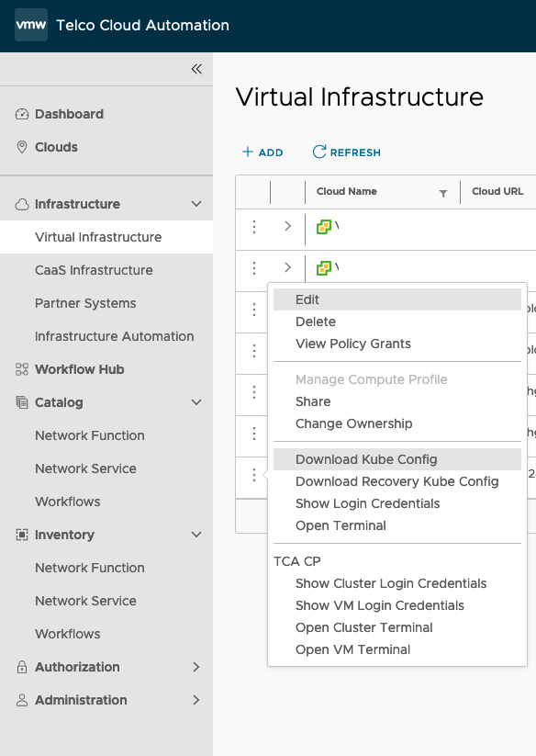Open actions menu for first table row
The width and height of the screenshot is (536, 756).
[254, 227]
